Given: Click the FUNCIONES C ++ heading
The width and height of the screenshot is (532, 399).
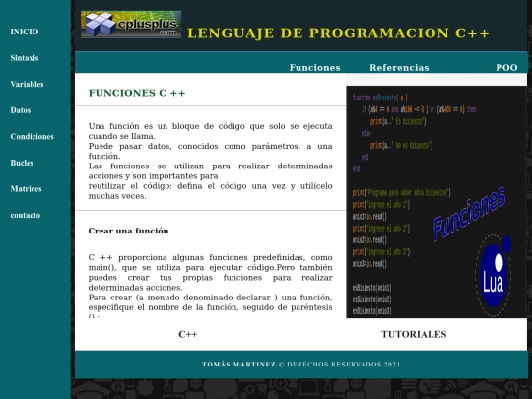Looking at the screenshot, I should pos(137,93).
